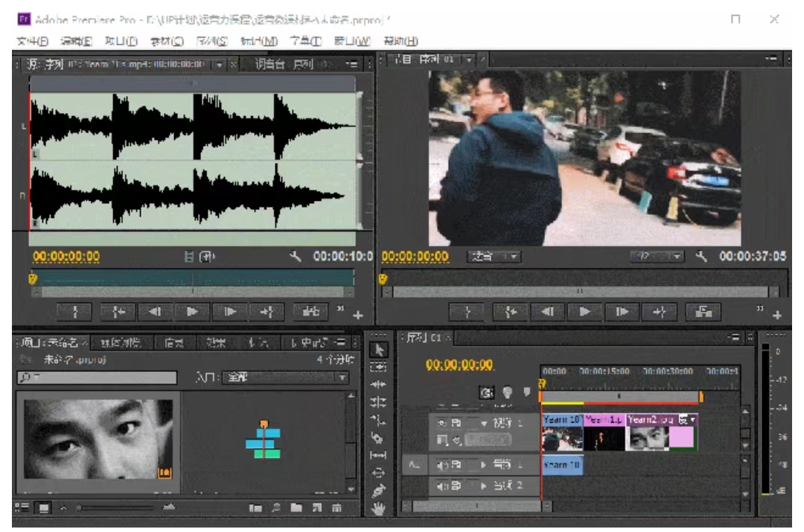Image resolution: width=804 pixels, height=532 pixels.
Task: Switch to the Media Browser tab
Action: click(x=122, y=342)
